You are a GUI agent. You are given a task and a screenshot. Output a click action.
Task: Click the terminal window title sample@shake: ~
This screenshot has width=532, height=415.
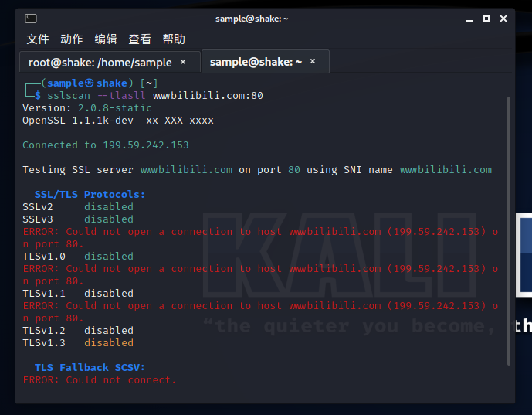point(252,19)
